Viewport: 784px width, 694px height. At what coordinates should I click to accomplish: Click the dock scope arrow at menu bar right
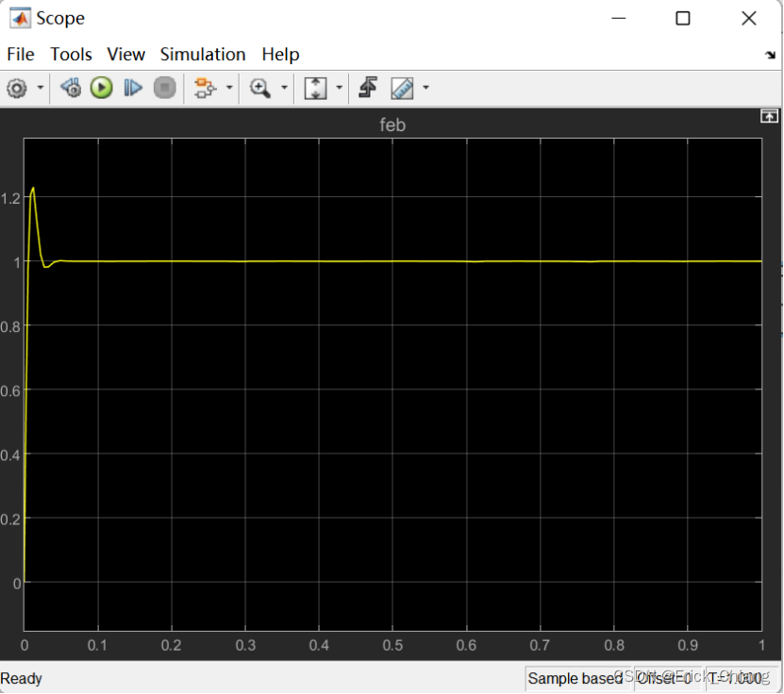click(x=770, y=55)
